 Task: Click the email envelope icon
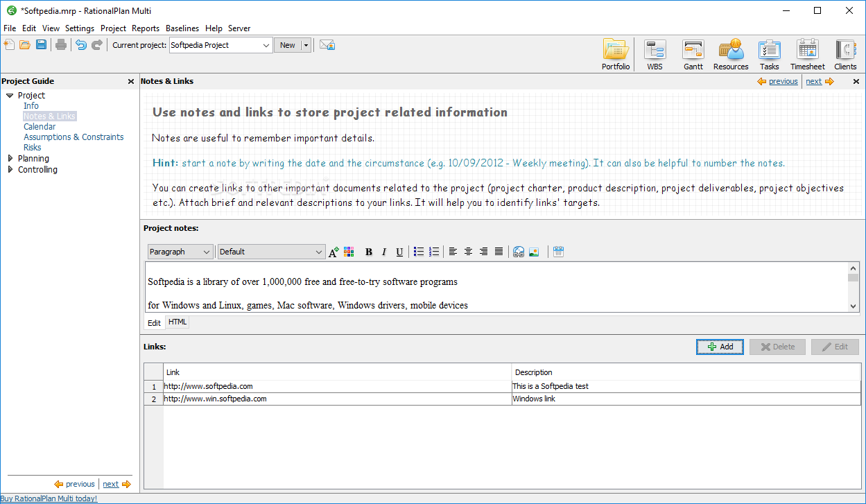[327, 45]
